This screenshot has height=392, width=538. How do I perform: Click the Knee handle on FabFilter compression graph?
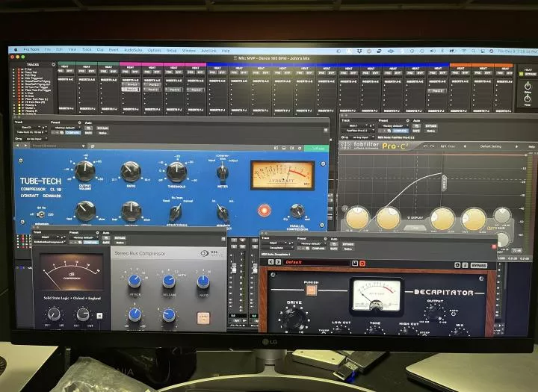tap(444, 183)
